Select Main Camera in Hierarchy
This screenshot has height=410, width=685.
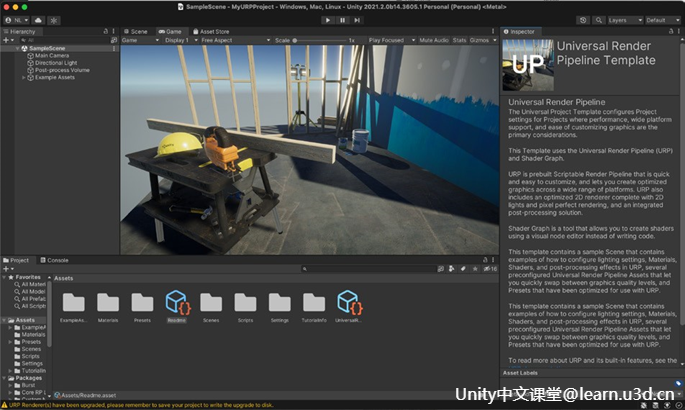[52, 56]
